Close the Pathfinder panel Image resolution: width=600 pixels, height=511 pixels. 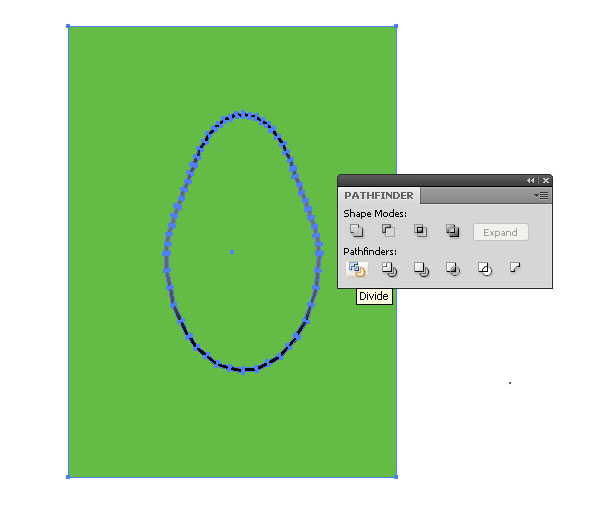pyautogui.click(x=546, y=180)
